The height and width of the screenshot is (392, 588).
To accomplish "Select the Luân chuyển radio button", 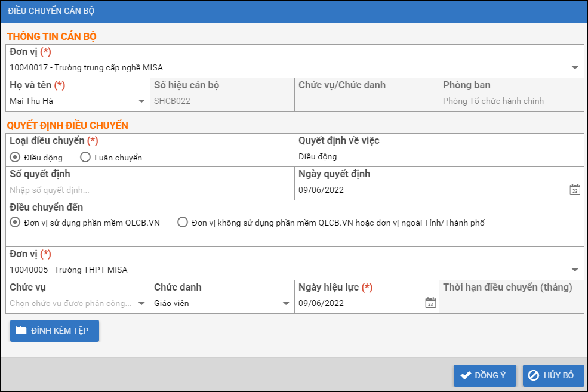I will (x=85, y=158).
